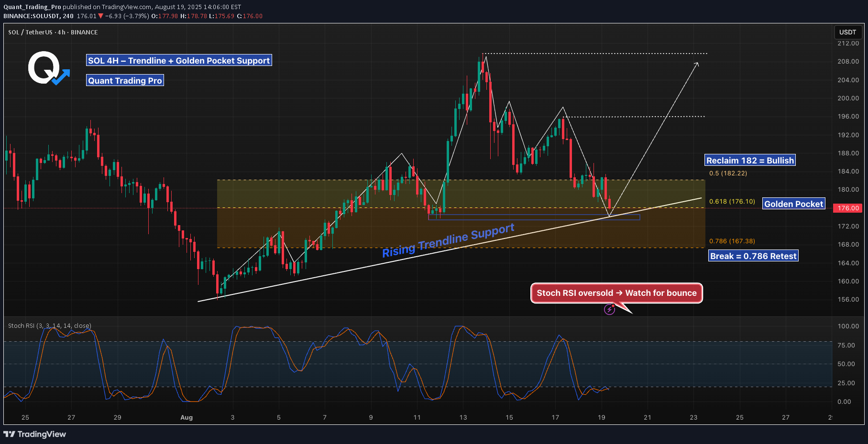Select the 'Break = 0.786 Retest' annotation
The image size is (868, 444).
coord(753,256)
